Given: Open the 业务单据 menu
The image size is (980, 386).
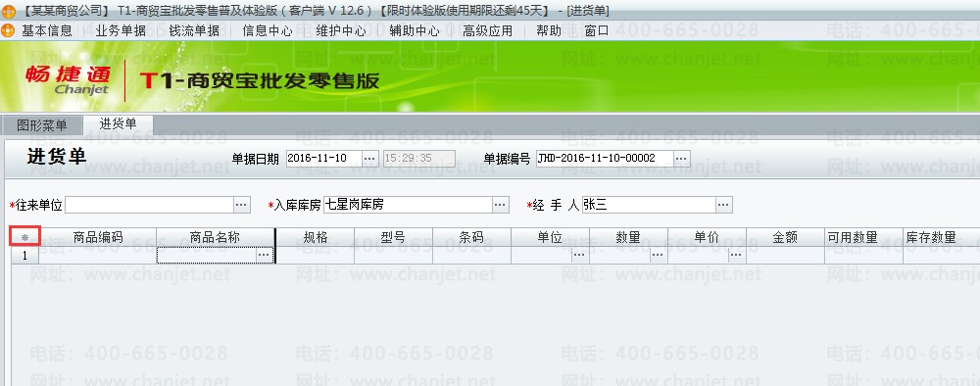Looking at the screenshot, I should click(121, 30).
